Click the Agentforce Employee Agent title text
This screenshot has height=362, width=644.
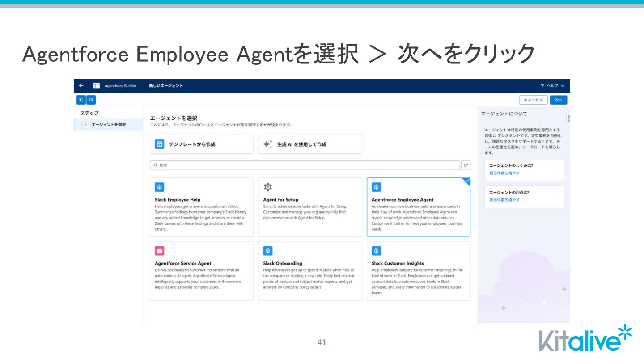point(402,200)
